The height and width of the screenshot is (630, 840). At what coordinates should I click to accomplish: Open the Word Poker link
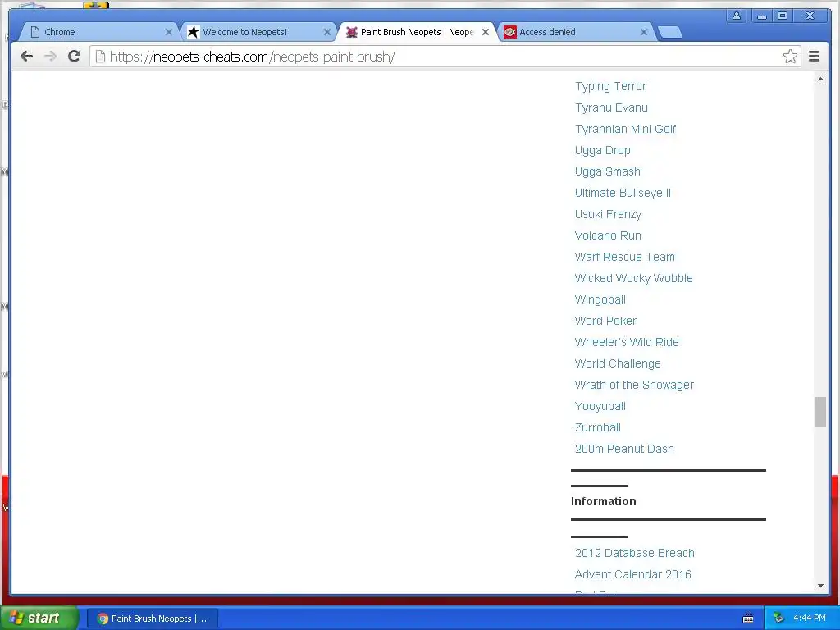pos(605,321)
